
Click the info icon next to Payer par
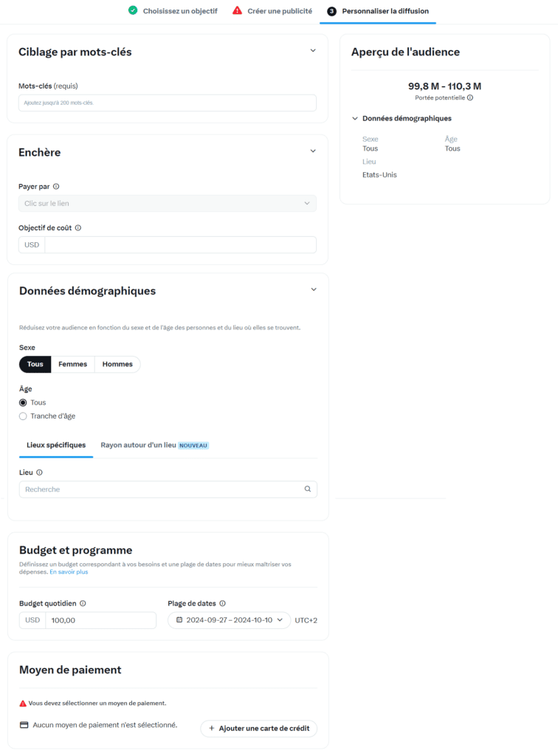coord(56,187)
